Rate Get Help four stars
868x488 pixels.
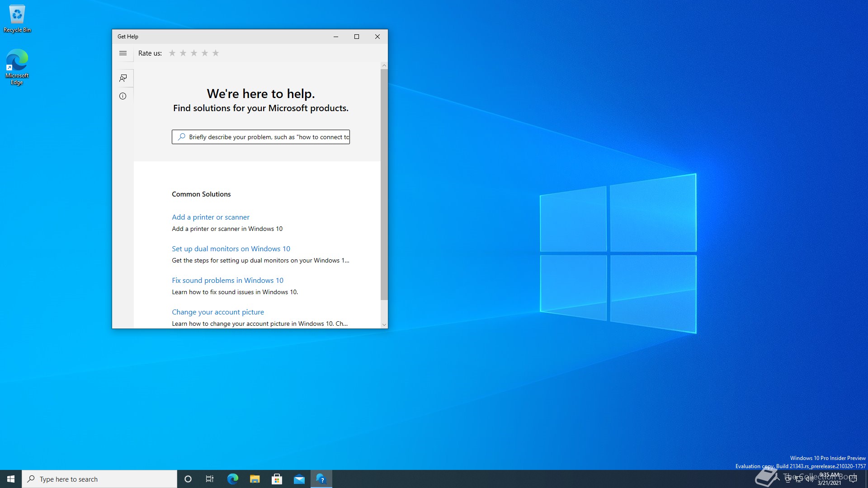[x=205, y=53]
